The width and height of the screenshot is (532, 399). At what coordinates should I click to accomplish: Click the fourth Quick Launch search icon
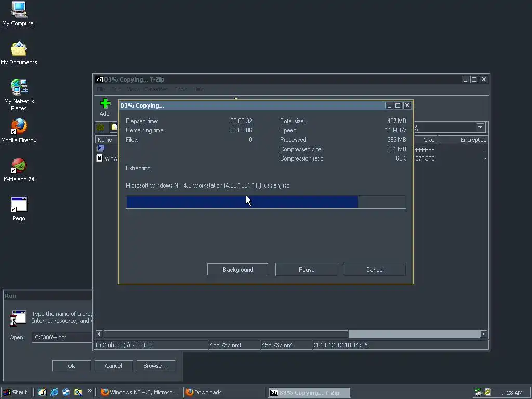coord(78,392)
